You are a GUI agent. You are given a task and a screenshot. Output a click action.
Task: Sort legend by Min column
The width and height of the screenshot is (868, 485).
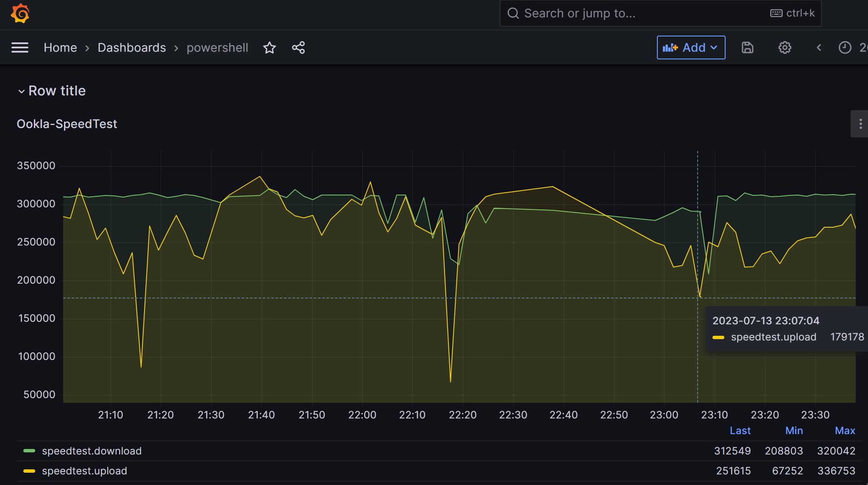[794, 431]
